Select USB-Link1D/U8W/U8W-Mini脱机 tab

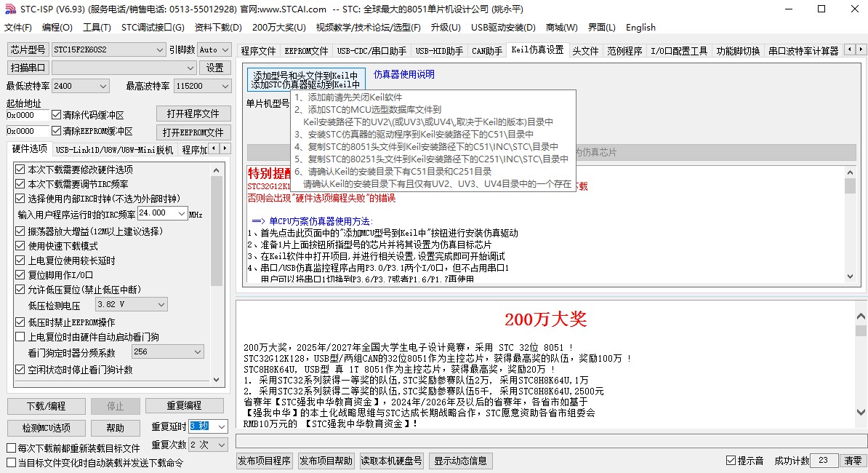(x=114, y=150)
